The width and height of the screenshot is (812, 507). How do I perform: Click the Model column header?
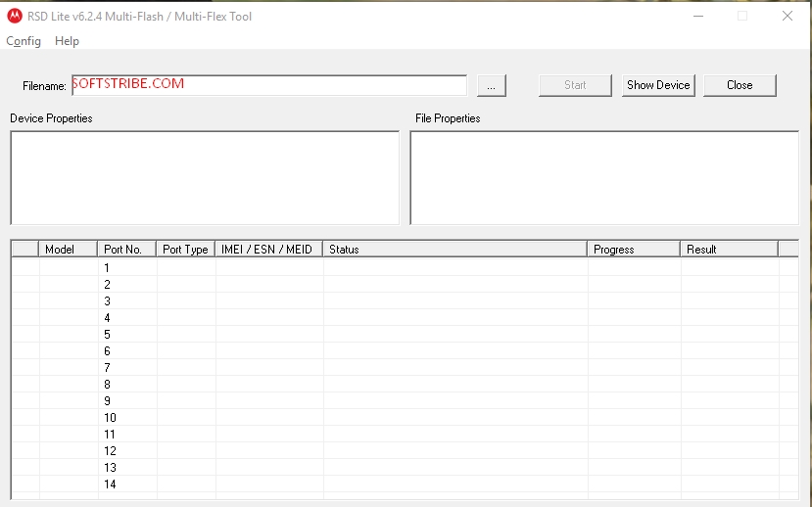69,249
